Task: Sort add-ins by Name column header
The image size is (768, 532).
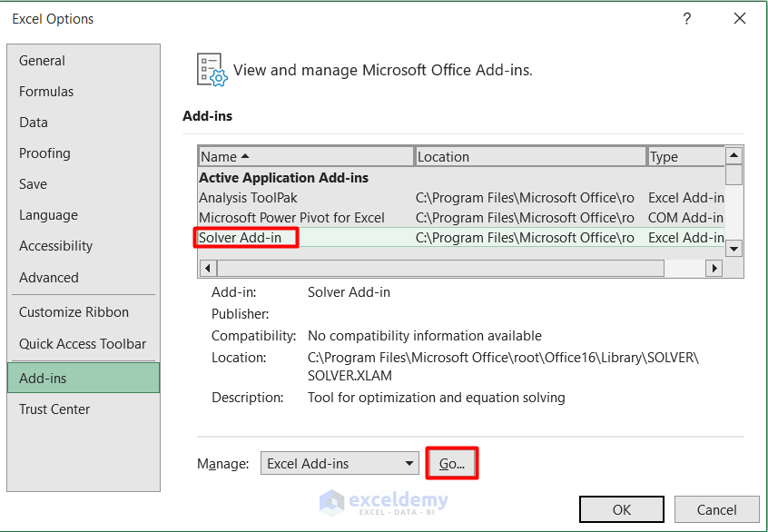Action: point(305,156)
